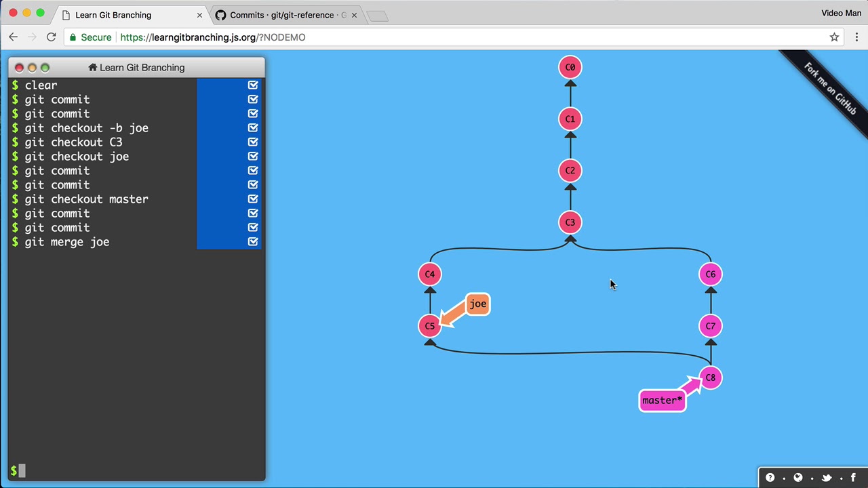Click the checkmark beside git checkout -b joe
This screenshot has width=868, height=488.
pos(253,127)
